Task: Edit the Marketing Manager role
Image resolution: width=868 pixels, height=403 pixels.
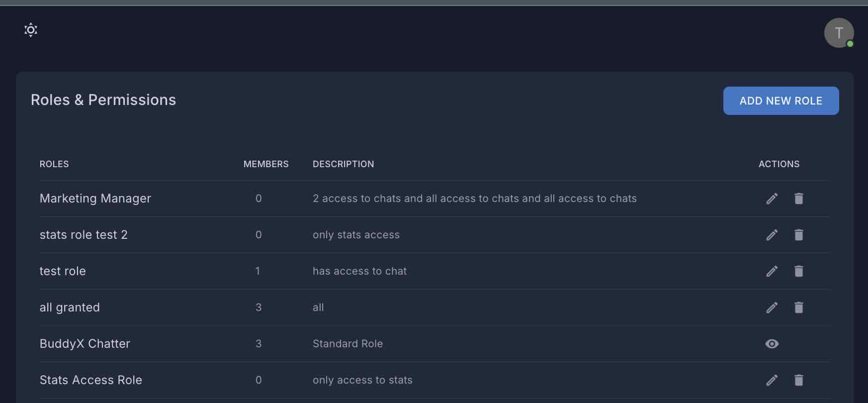Action: coord(772,199)
